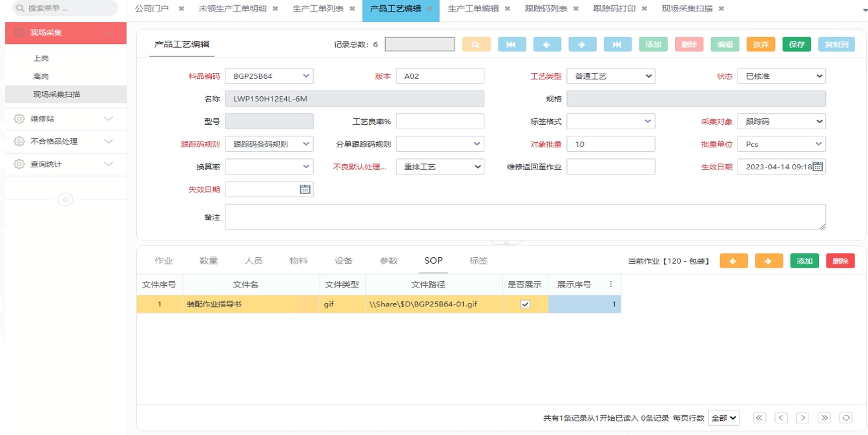Refresh the grid with the reload icon
This screenshot has width=868, height=435.
[x=845, y=418]
